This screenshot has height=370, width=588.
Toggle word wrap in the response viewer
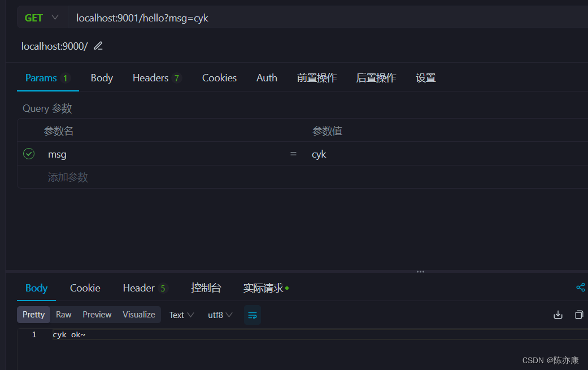[252, 315]
